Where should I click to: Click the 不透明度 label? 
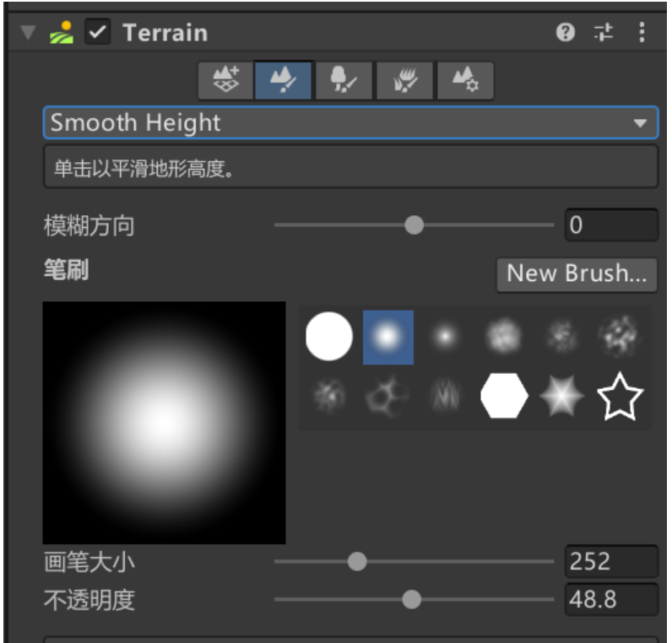pos(89,600)
